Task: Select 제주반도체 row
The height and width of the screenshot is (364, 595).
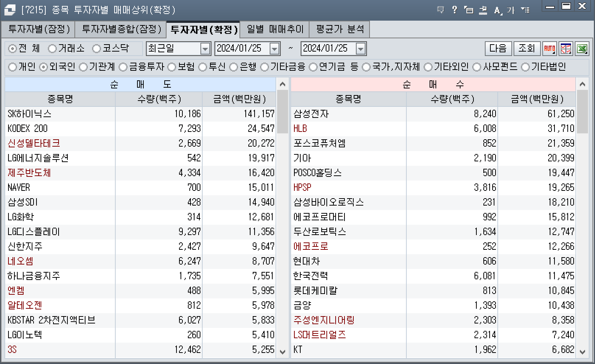Action: 140,173
